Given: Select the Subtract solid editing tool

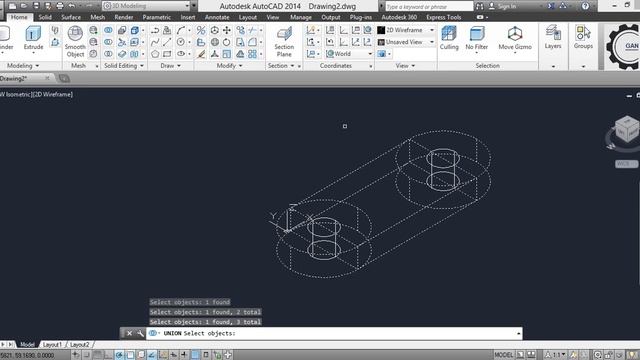Looking at the screenshot, I should point(108,42).
